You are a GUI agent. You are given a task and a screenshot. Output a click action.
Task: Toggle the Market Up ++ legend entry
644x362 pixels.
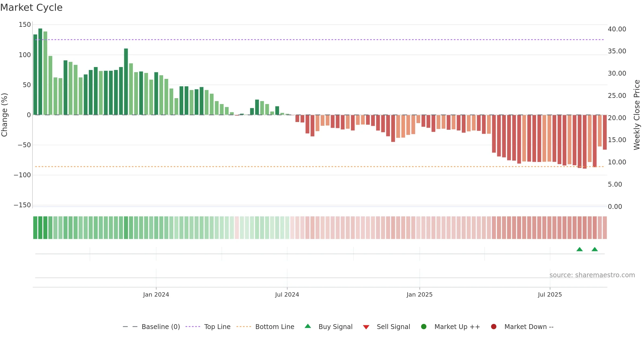(451, 327)
